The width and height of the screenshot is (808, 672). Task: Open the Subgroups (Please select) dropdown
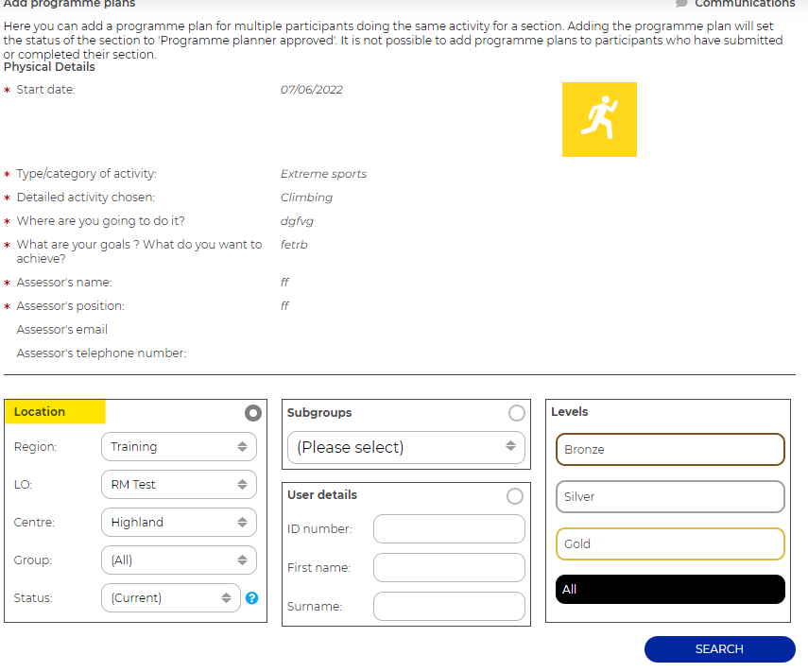[x=406, y=447]
